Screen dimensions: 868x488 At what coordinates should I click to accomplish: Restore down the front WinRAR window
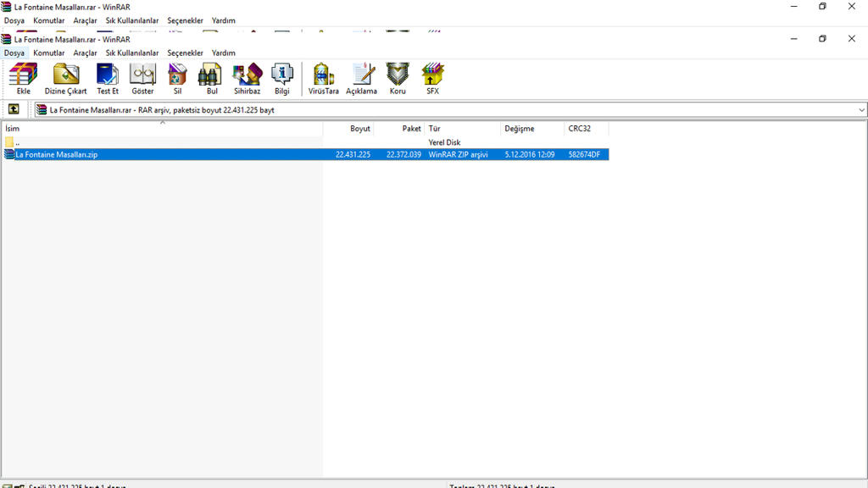(822, 39)
